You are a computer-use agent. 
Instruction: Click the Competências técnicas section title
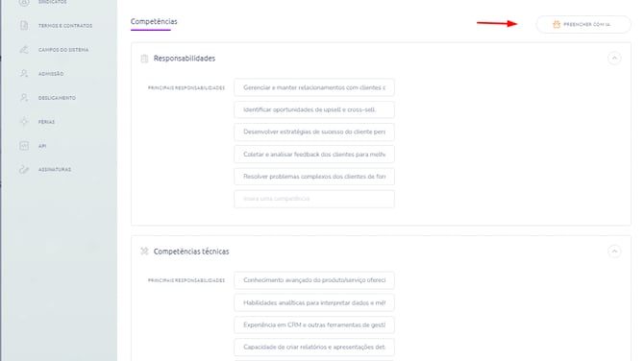(x=191, y=252)
